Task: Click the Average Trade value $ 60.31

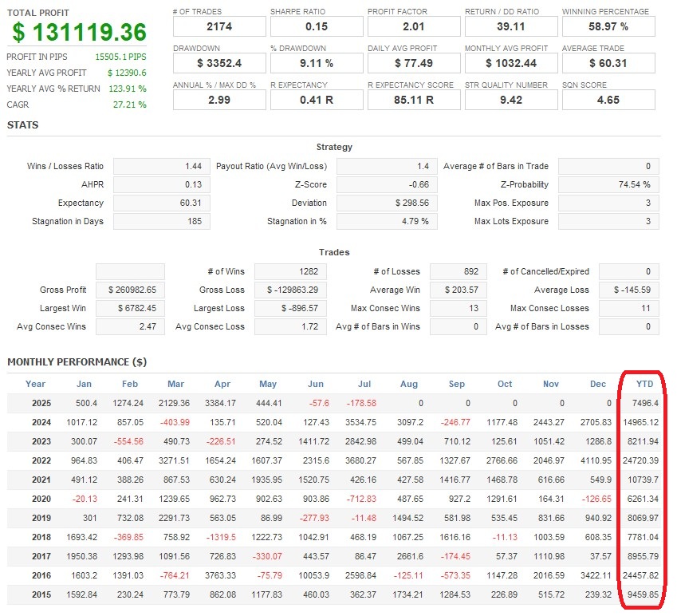Action: tap(608, 64)
